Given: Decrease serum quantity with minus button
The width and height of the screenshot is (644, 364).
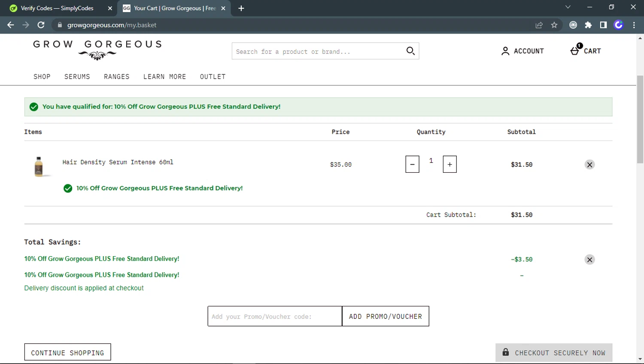Looking at the screenshot, I should 412,164.
